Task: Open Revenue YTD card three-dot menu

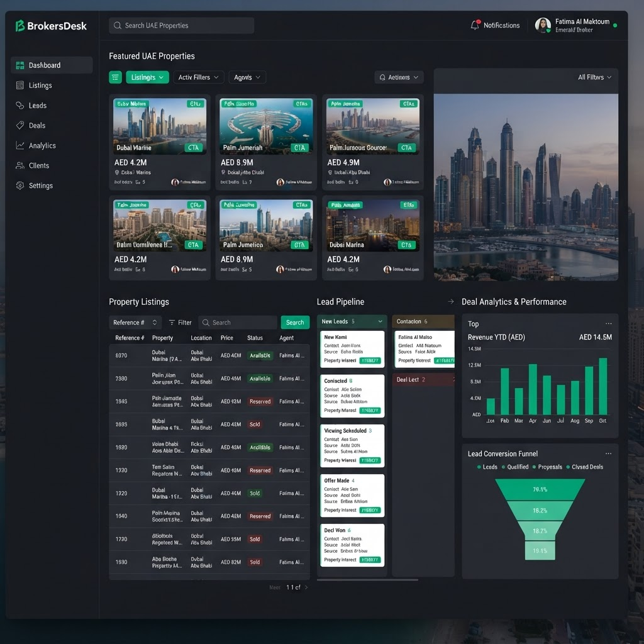Action: 608,324
